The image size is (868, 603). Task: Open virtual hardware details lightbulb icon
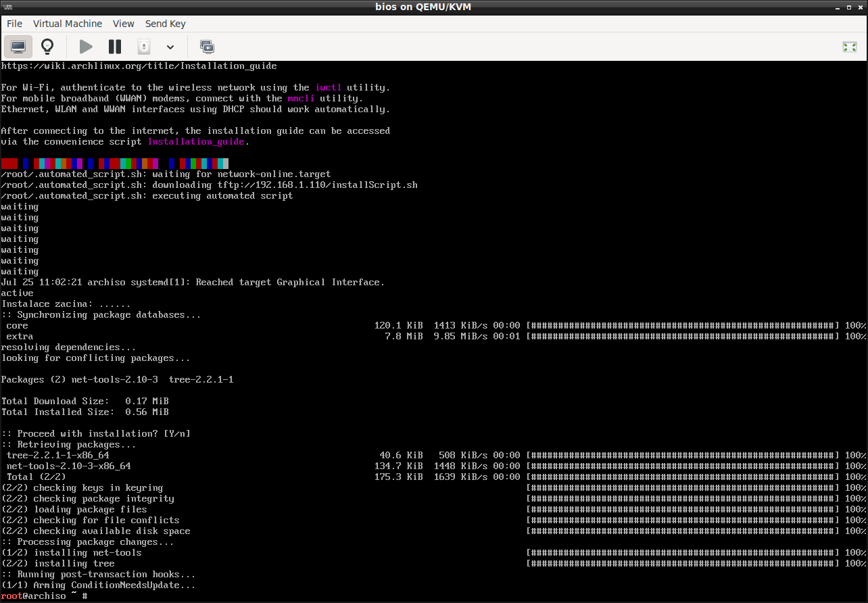pyautogui.click(x=47, y=47)
